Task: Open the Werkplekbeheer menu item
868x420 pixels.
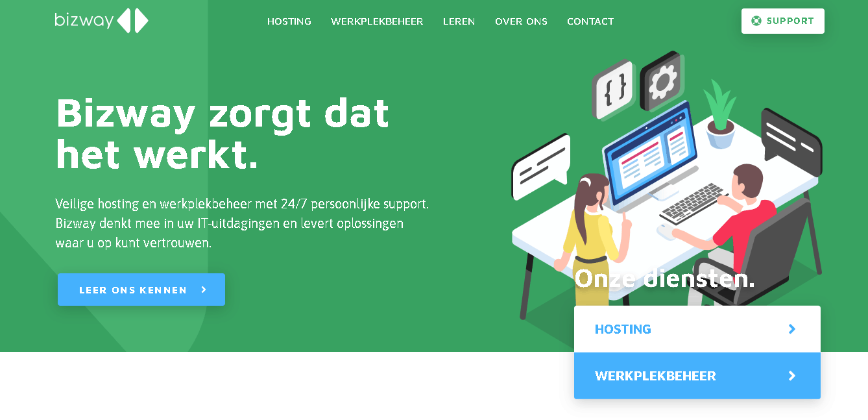Action: point(377,21)
